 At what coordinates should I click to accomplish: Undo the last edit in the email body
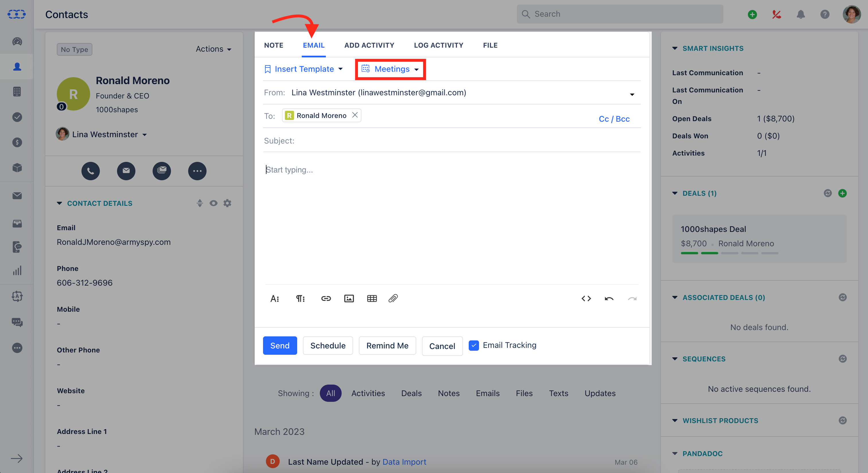tap(609, 298)
